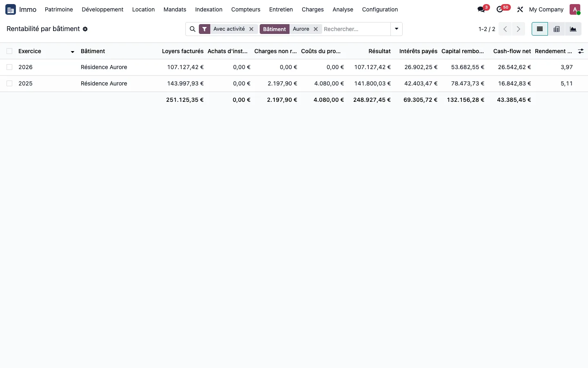The image size is (588, 368).
Task: Open the Immo app home icon
Action: click(11, 9)
